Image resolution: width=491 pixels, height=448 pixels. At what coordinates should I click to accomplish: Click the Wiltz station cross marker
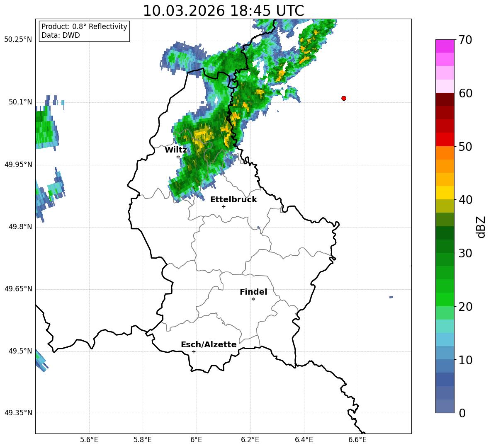[x=178, y=157]
